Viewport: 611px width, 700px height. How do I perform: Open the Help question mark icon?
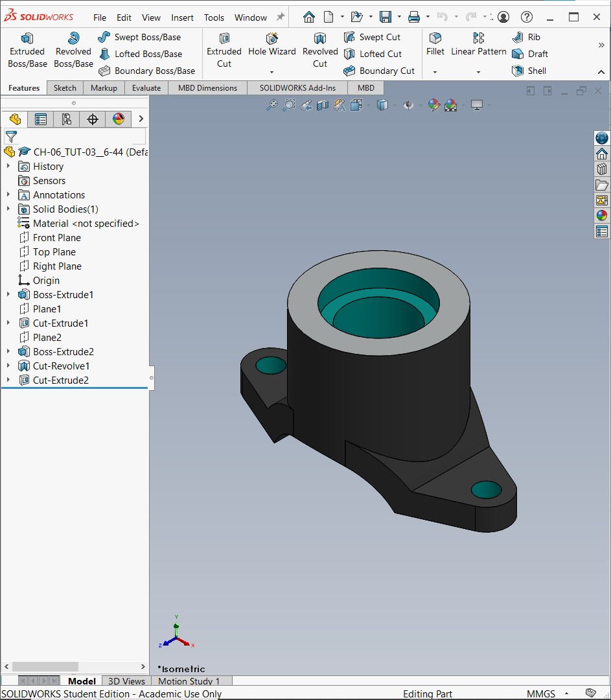tap(527, 17)
